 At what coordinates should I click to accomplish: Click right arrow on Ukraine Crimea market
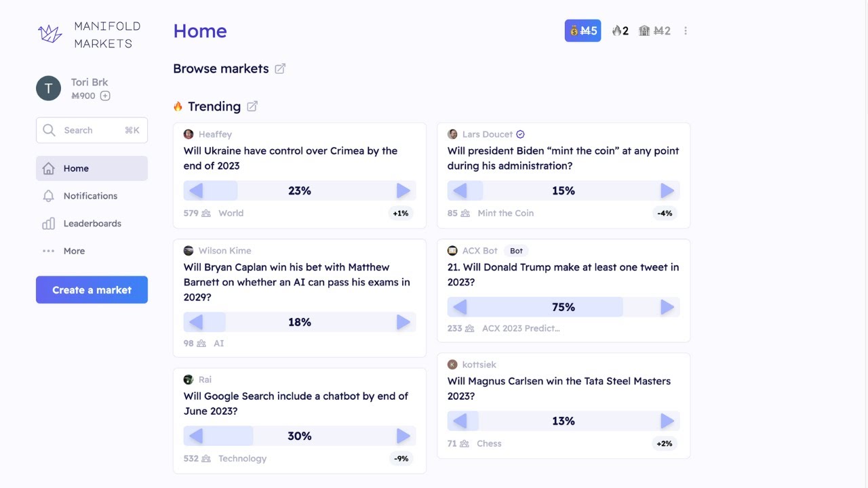click(403, 190)
